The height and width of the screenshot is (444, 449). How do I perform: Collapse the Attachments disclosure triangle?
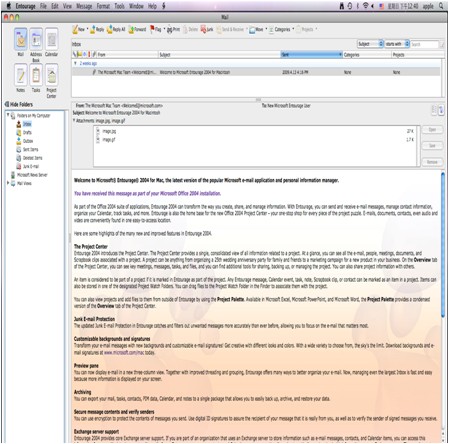(74, 120)
